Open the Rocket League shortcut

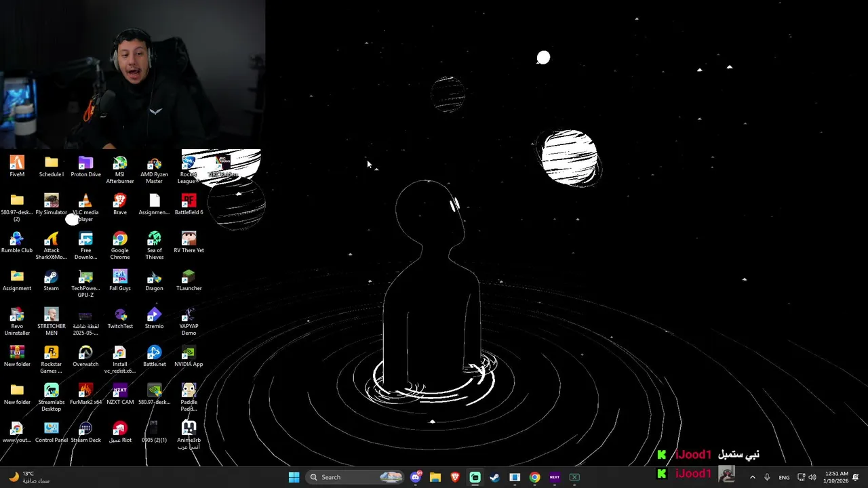189,169
